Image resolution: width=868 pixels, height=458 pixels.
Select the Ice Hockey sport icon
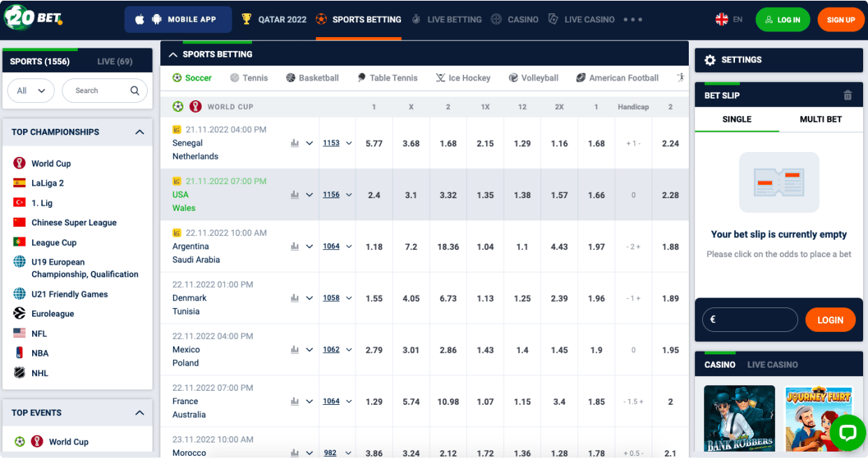[440, 78]
